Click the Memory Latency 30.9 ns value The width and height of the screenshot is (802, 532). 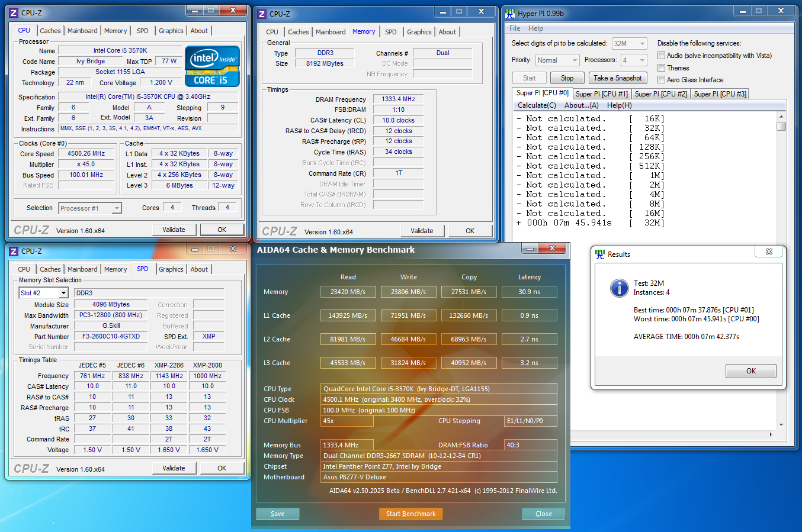529,292
